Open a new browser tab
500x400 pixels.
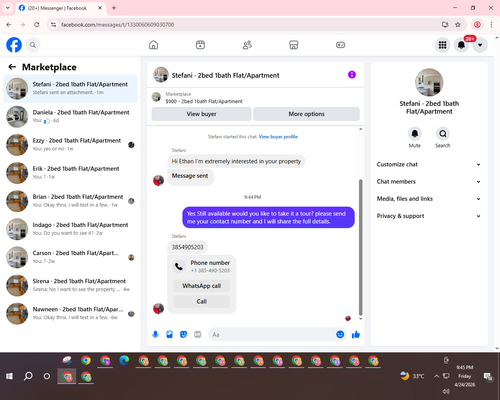(114, 8)
